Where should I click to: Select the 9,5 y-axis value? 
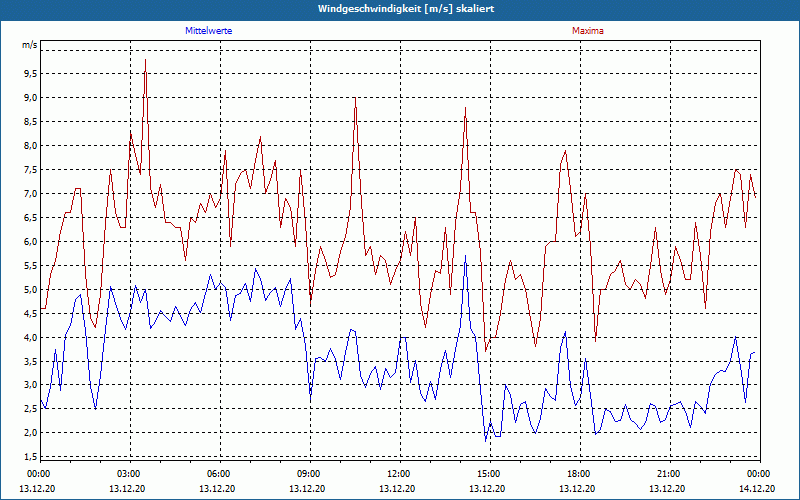point(30,73)
